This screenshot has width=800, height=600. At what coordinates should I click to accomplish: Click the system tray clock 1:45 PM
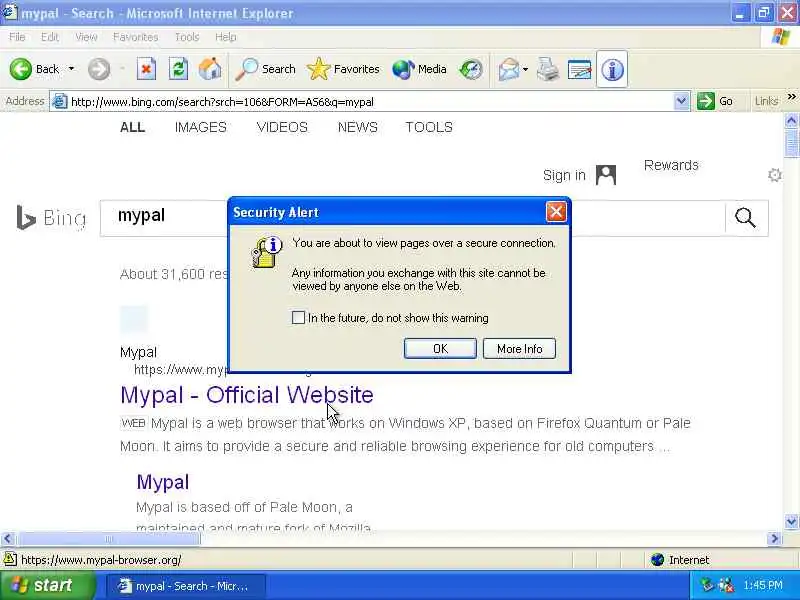[x=763, y=585]
